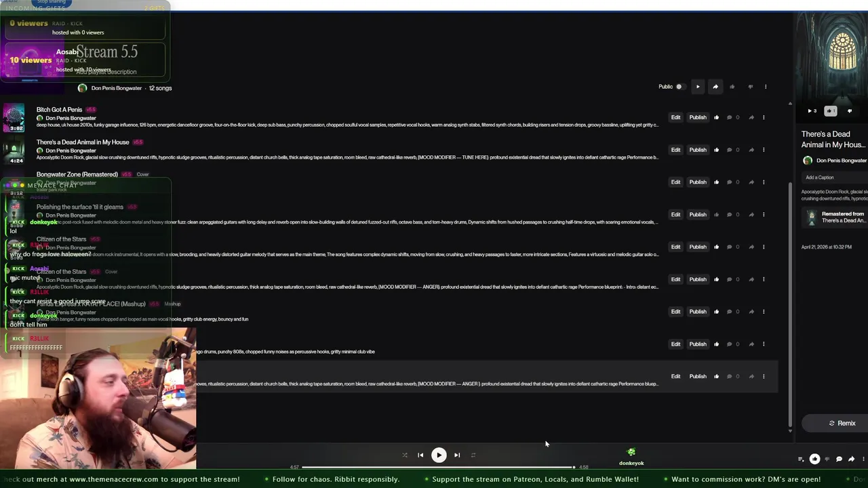
Task: Share the playlist using the header arrow icon
Action: tap(715, 87)
